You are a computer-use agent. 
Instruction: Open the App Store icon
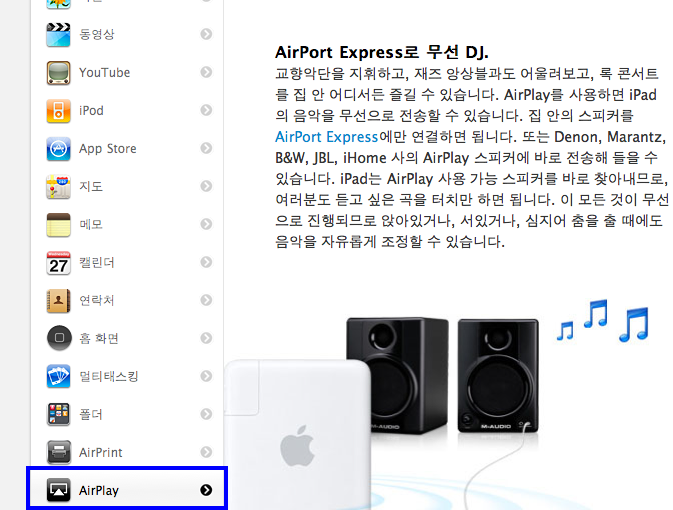(x=58, y=149)
